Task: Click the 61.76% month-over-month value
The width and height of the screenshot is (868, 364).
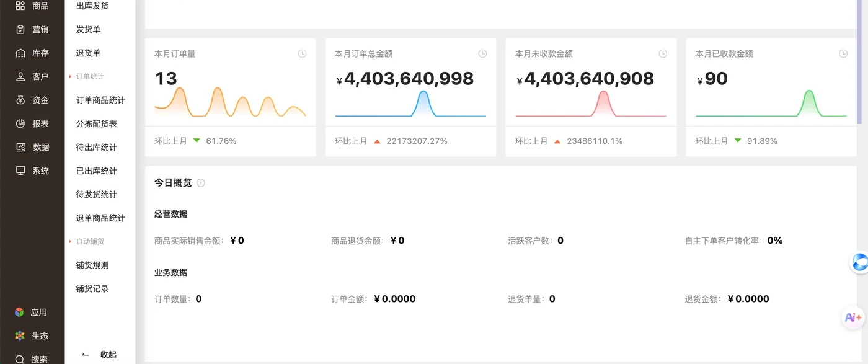Action: (x=221, y=141)
